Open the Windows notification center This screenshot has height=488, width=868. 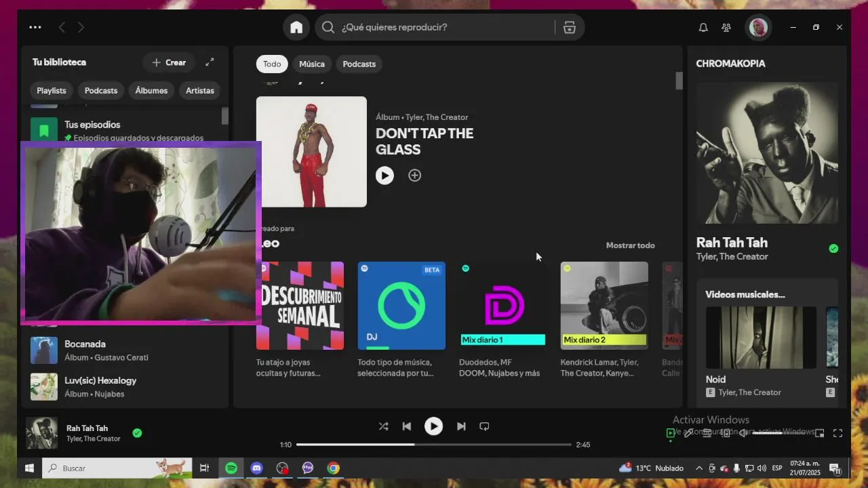click(x=835, y=469)
